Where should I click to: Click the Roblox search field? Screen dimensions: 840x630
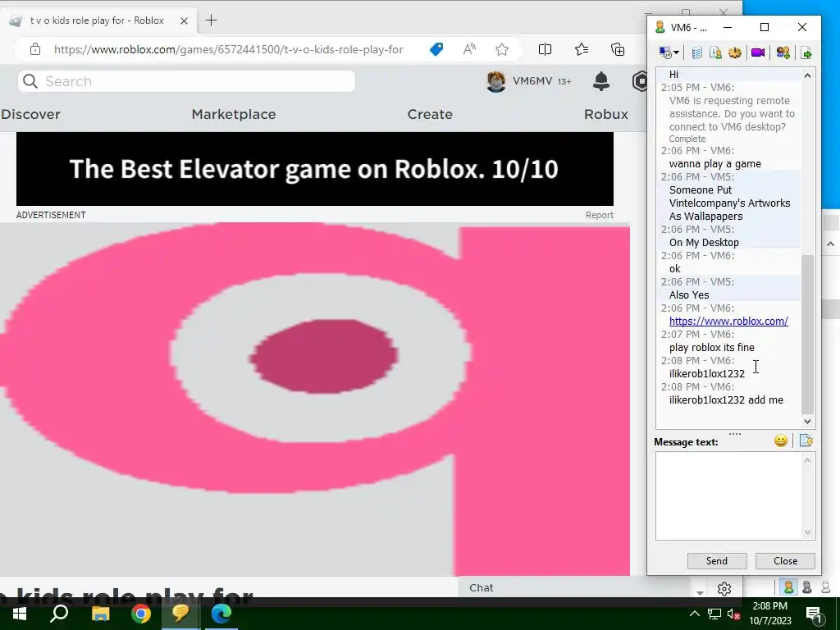coord(186,81)
